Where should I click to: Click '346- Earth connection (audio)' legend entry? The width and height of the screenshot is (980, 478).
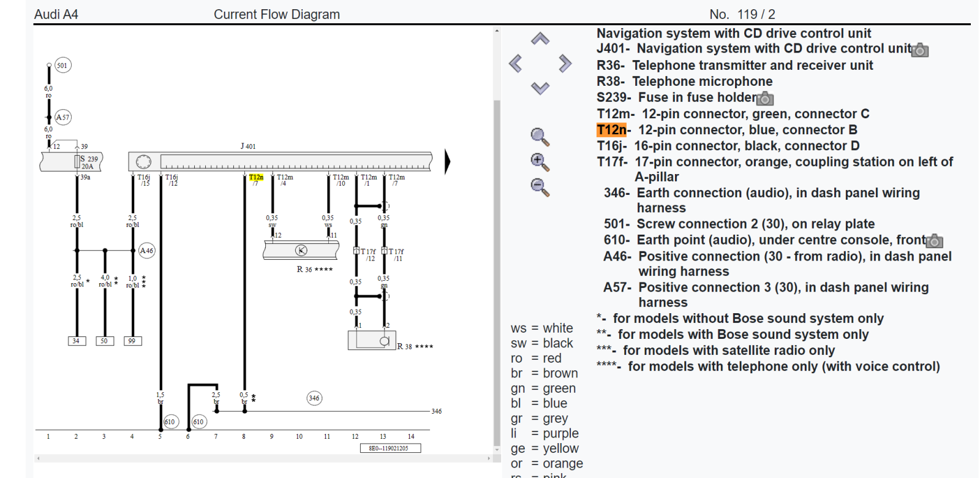pos(762,200)
